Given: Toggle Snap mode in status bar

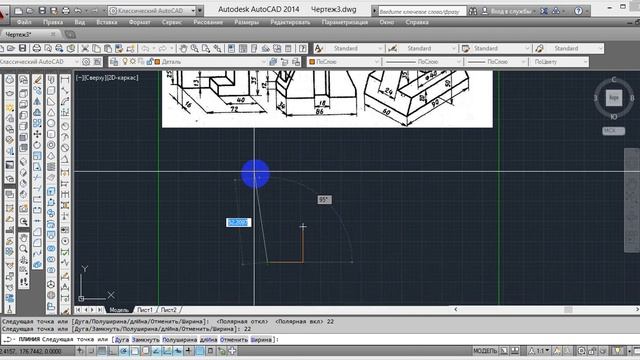Looking at the screenshot, I should pyautogui.click(x=91, y=351).
